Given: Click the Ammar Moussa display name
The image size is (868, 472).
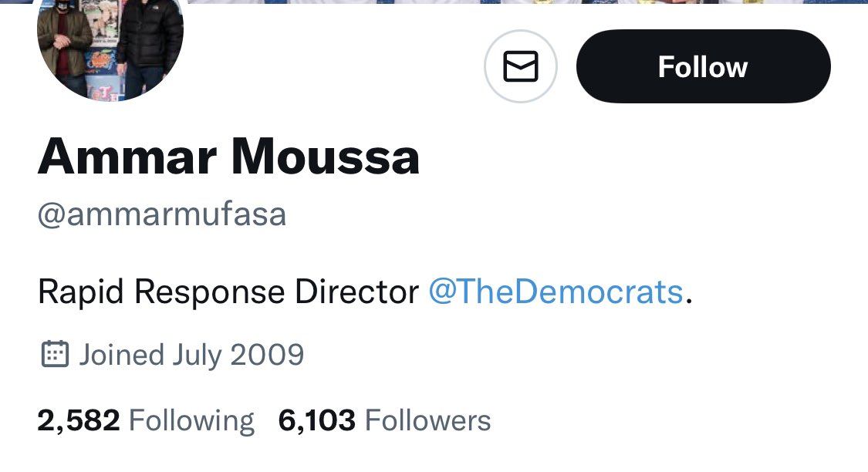Looking at the screenshot, I should [x=228, y=157].
